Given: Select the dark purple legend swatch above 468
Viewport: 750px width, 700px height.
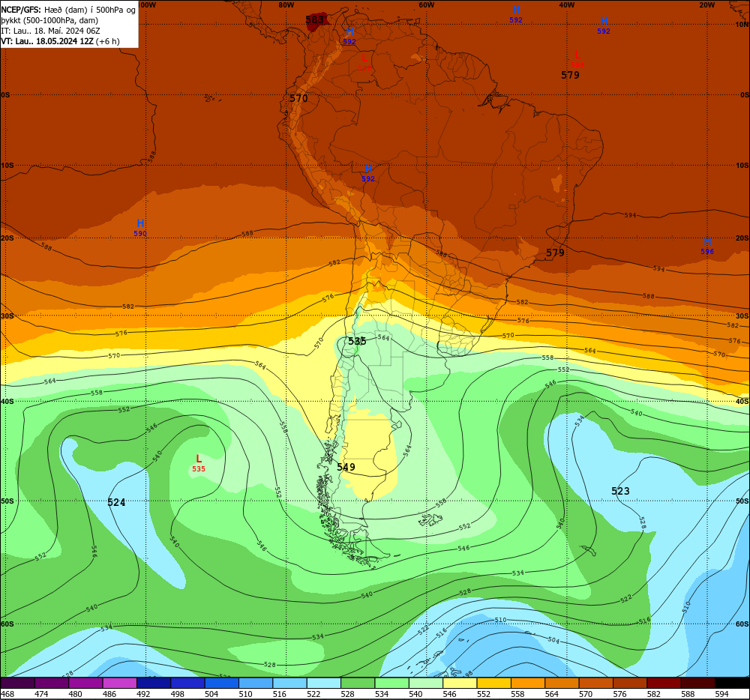Looking at the screenshot, I should [x=18, y=683].
